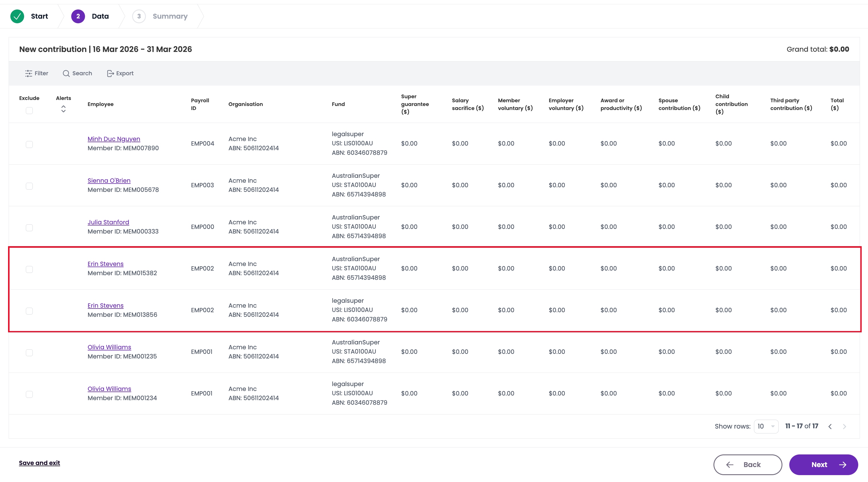
Task: Tick Exclude checkbox for Sienna O'Brien
Action: (x=29, y=186)
